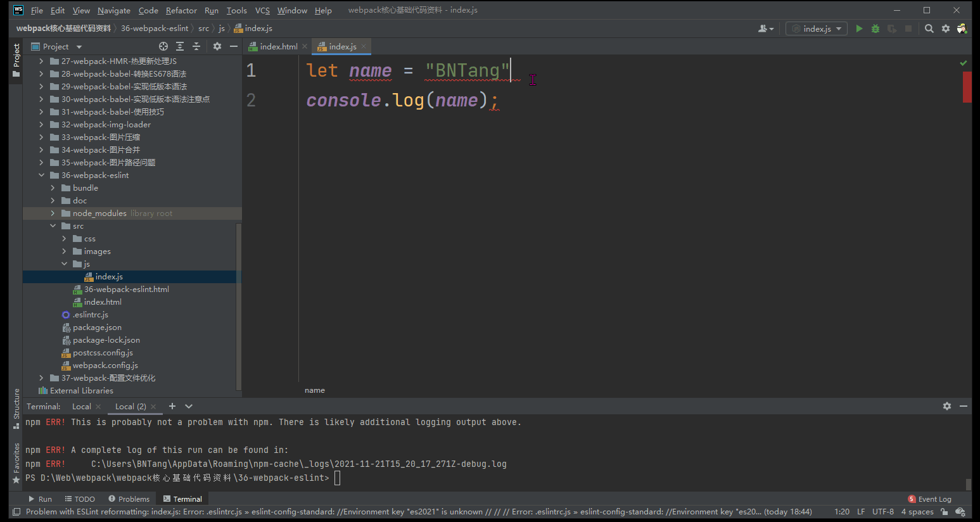Screen dimensions: 980x522
Task: Open the Event Log
Action: point(929,499)
